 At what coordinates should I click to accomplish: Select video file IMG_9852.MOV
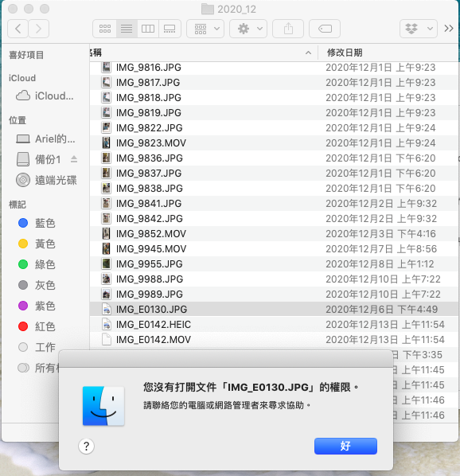coord(274,234)
